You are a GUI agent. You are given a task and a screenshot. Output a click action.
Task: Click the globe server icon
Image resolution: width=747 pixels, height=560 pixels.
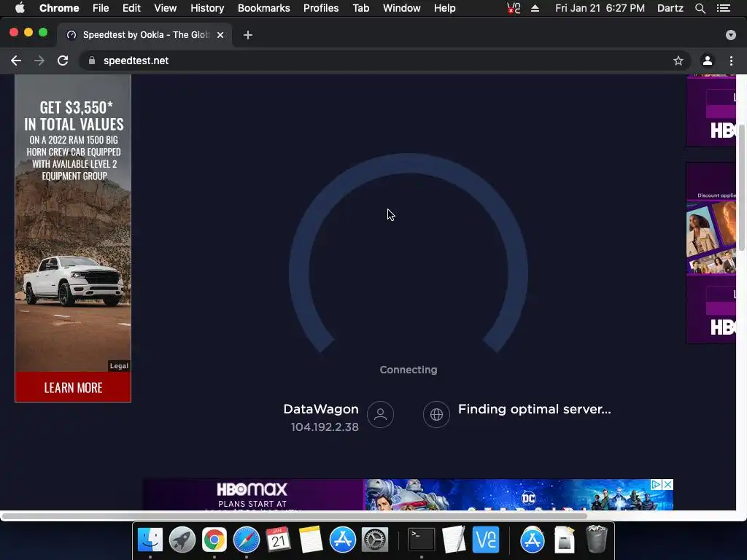pos(436,414)
